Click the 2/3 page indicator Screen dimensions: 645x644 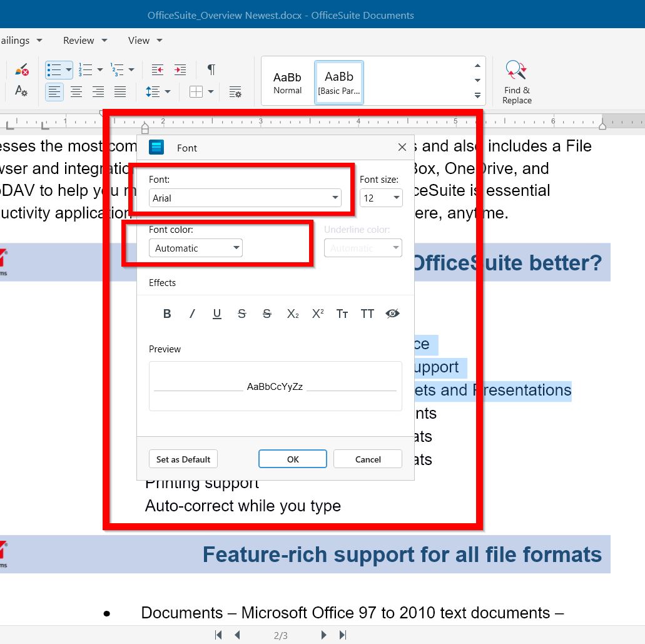280,635
